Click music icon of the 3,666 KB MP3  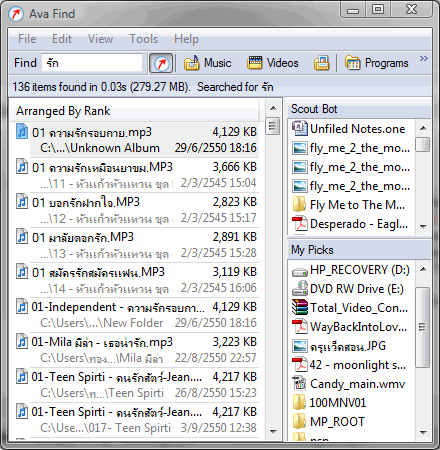click(x=22, y=166)
